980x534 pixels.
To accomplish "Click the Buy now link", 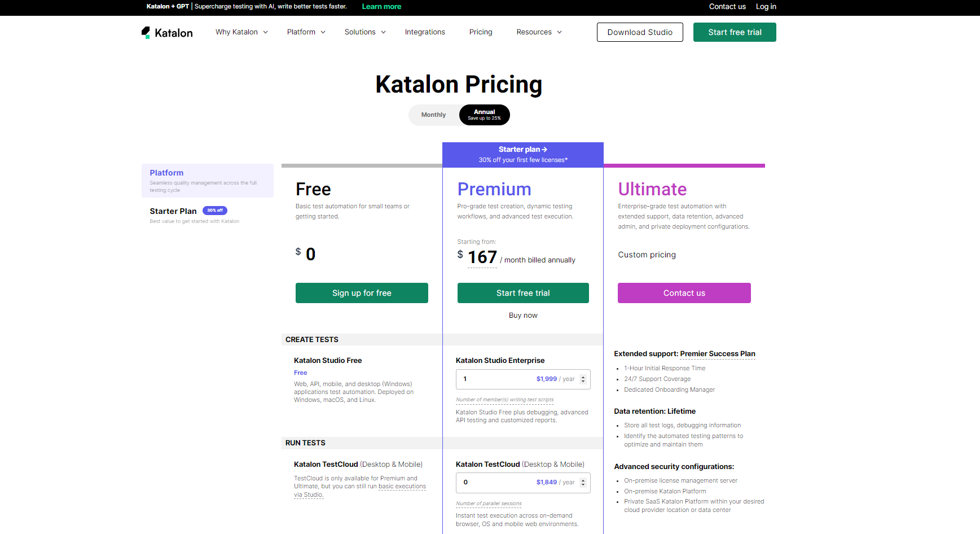I will 523,316.
